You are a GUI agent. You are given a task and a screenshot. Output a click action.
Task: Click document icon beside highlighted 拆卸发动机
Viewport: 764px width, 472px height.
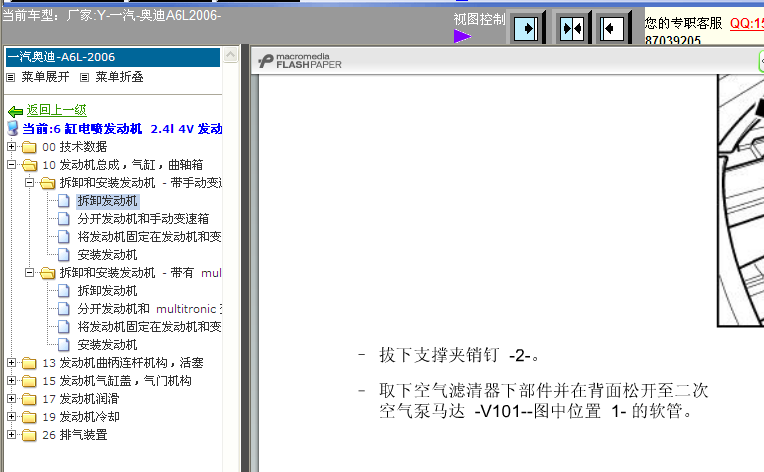(64, 201)
